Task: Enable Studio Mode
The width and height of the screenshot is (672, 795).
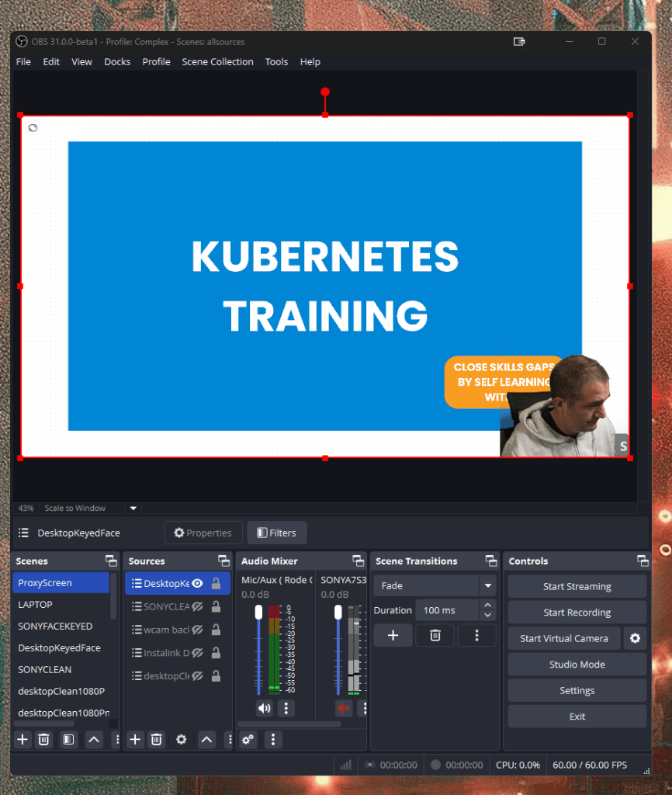Action: pyautogui.click(x=577, y=665)
